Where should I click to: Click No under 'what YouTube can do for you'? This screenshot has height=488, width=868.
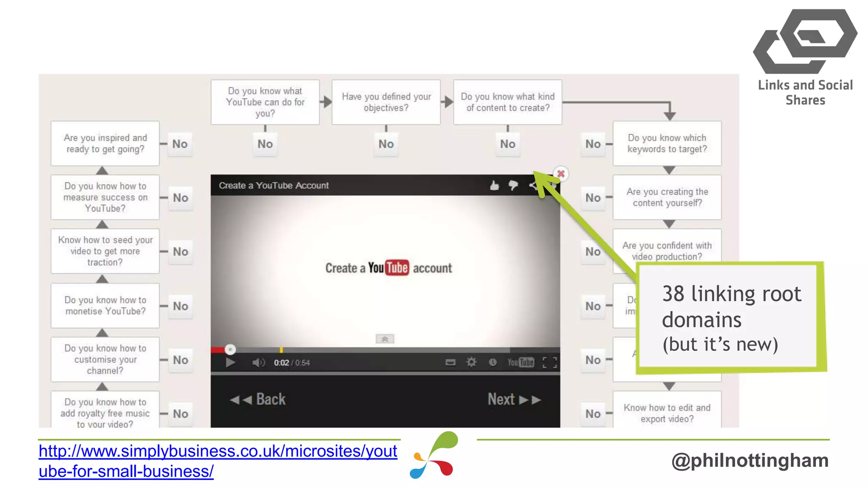(x=265, y=144)
